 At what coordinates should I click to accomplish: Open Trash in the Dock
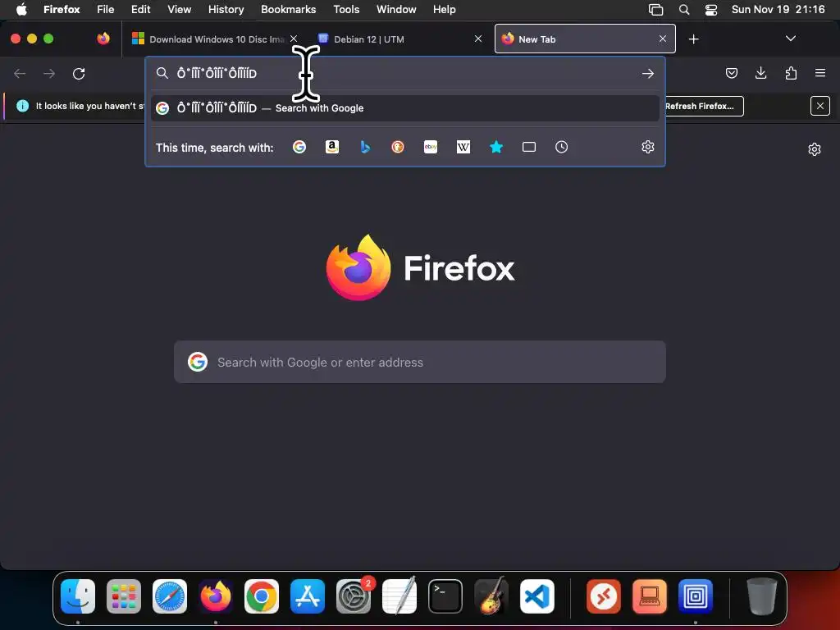761,596
